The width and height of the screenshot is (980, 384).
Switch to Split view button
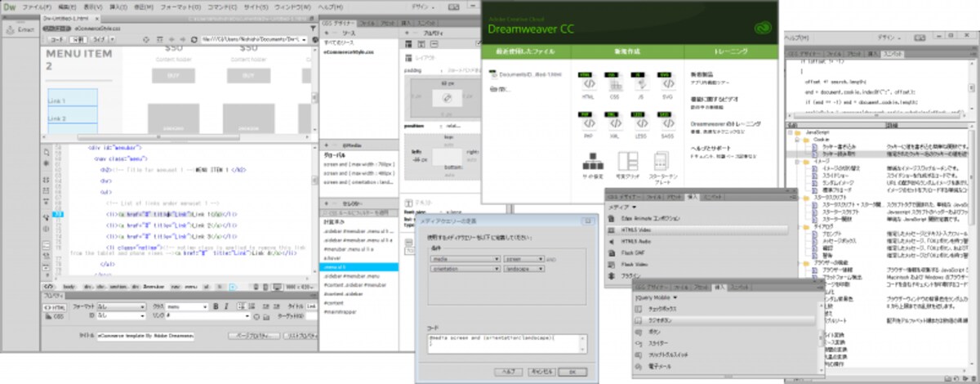tap(78, 38)
